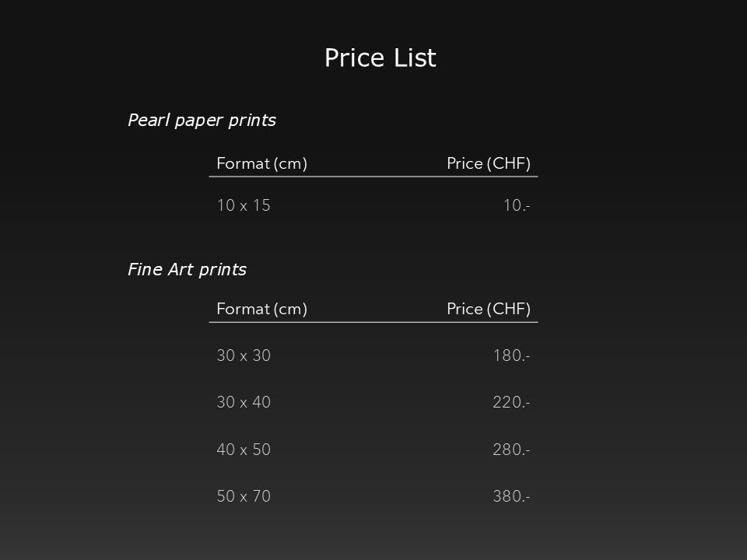Select the '10 x 15' format cell
Screen dimensions: 747x560
[244, 205]
